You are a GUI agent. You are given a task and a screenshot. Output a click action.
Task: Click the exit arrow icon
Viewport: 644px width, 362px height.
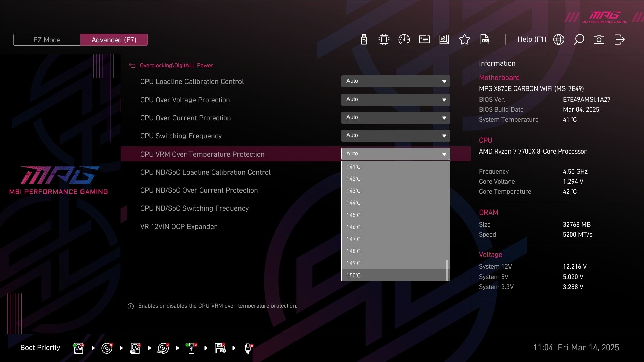619,40
